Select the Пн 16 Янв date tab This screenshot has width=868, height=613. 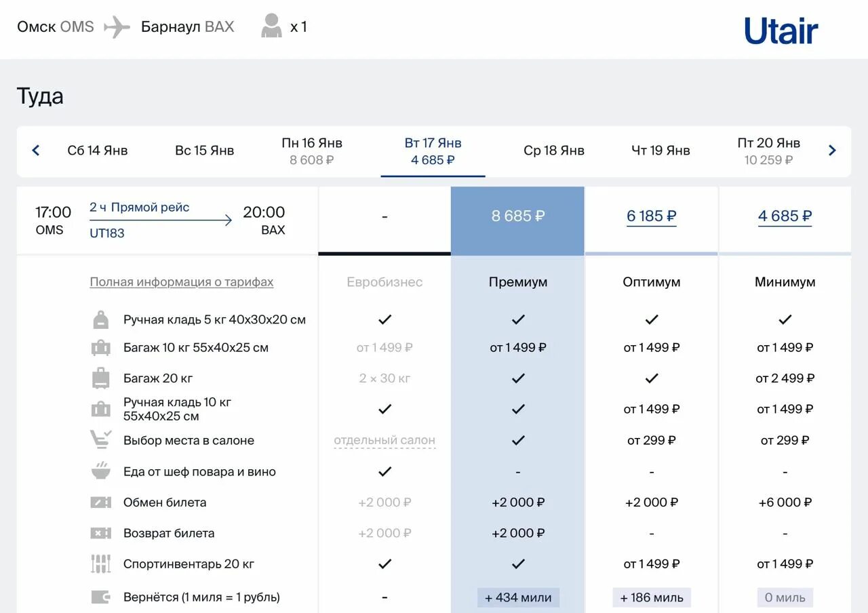(x=312, y=151)
